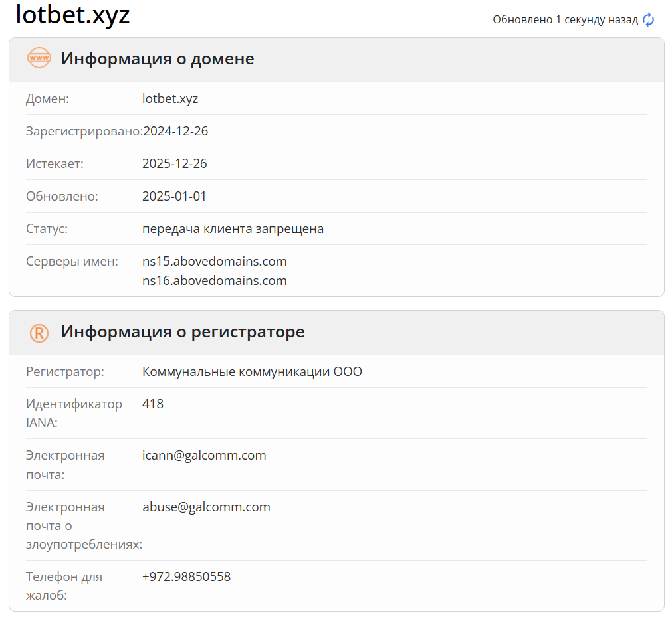Click the blue refresh icon
Image resolution: width=672 pixels, height=619 pixels.
pos(648,20)
